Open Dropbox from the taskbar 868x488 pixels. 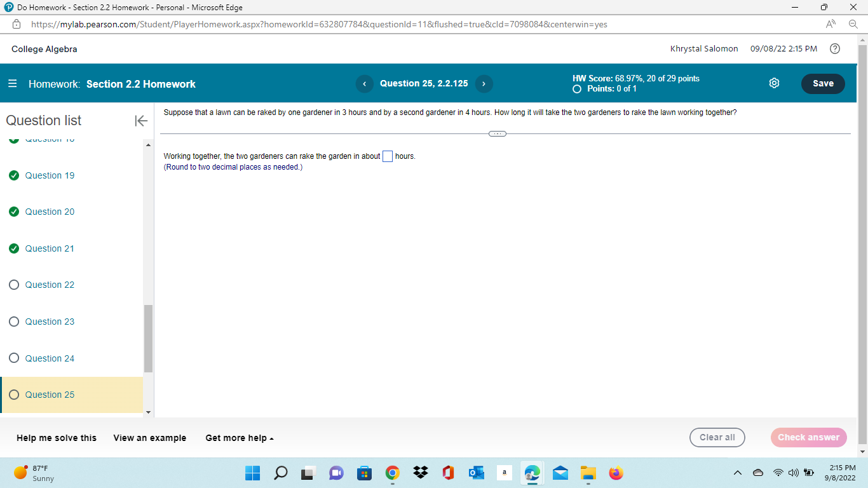click(x=420, y=473)
